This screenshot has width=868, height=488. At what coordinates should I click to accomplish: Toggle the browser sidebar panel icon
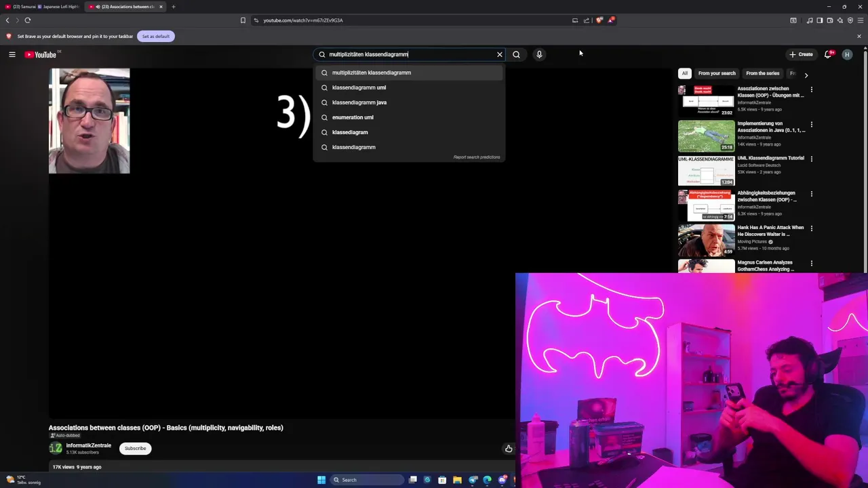819,20
